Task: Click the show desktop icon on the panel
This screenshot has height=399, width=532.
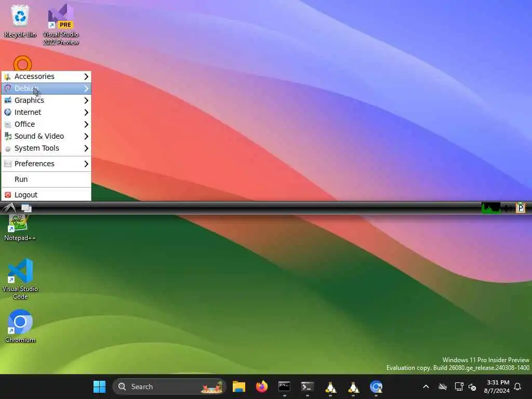Action: tap(26, 208)
